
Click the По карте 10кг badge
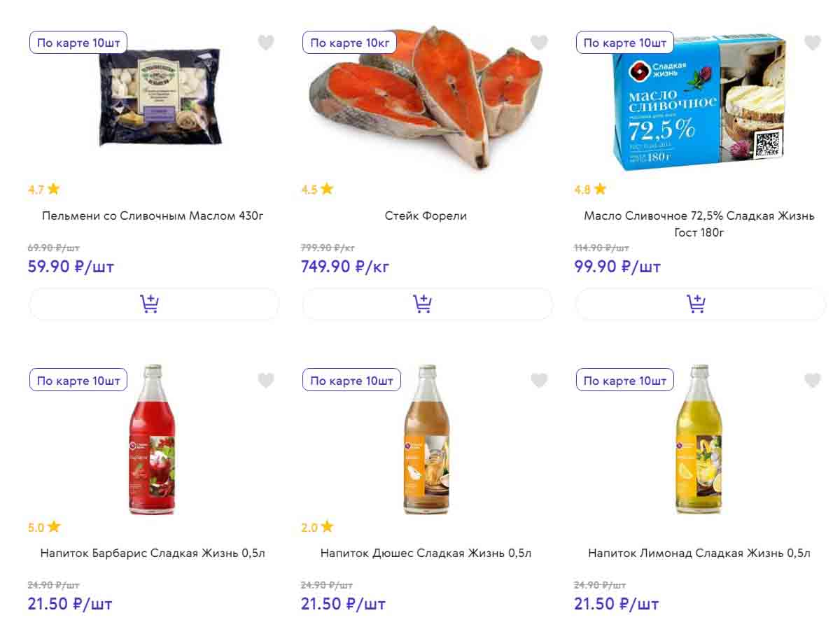(x=349, y=43)
